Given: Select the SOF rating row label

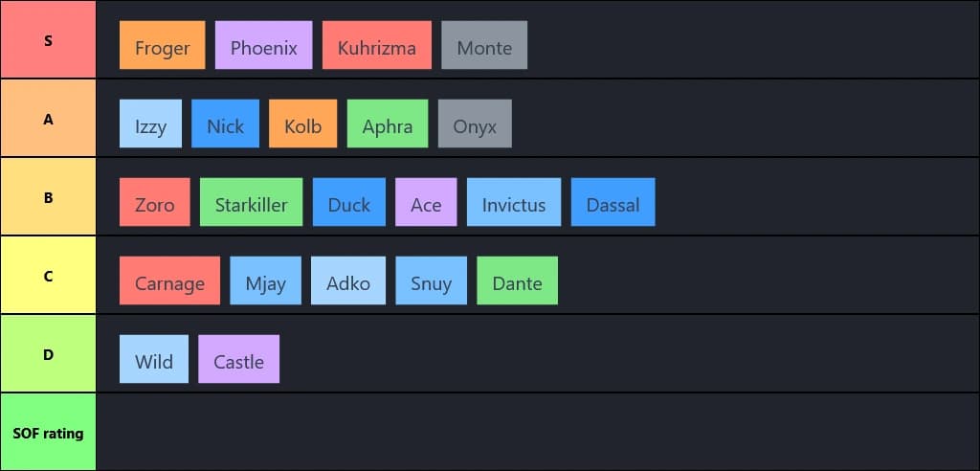Looking at the screenshot, I should tap(48, 433).
